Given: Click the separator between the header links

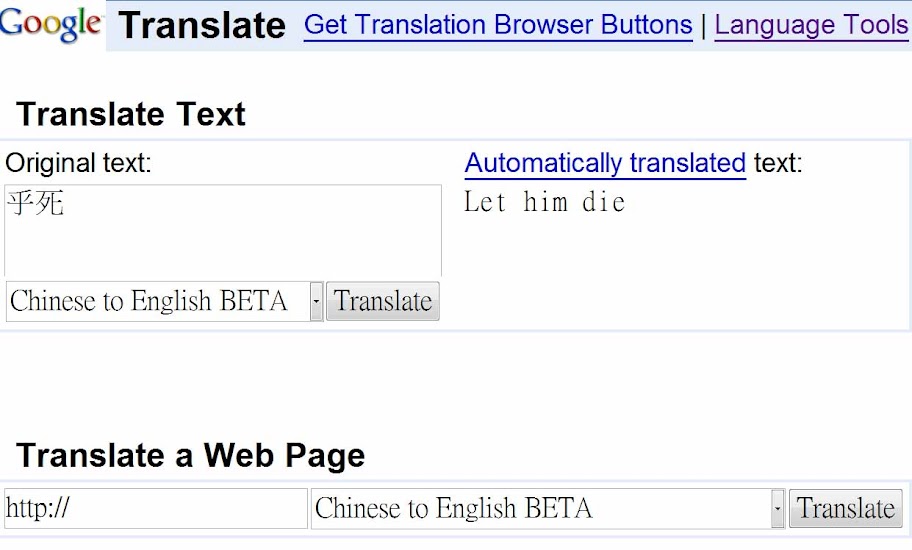Looking at the screenshot, I should pos(703,26).
